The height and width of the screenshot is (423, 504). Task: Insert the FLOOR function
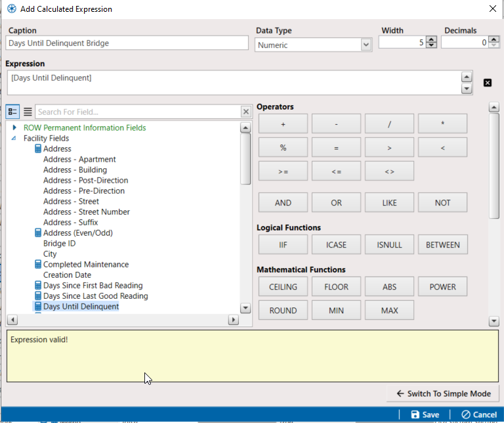point(336,286)
